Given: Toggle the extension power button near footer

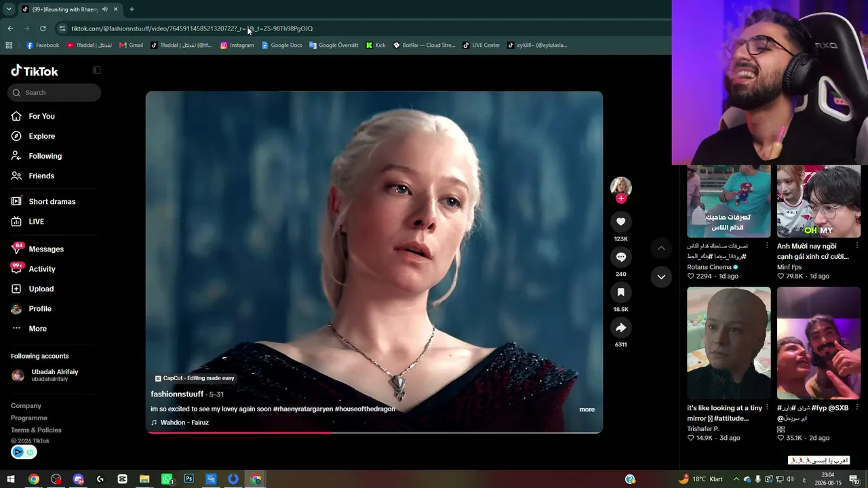Looking at the screenshot, I should [x=30, y=452].
